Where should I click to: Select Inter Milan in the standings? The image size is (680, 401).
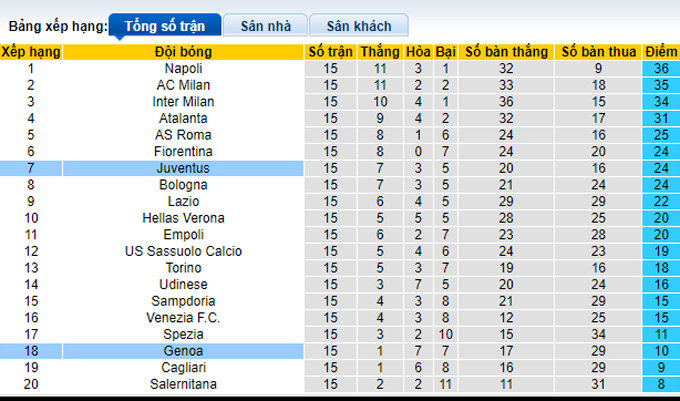coord(183,101)
